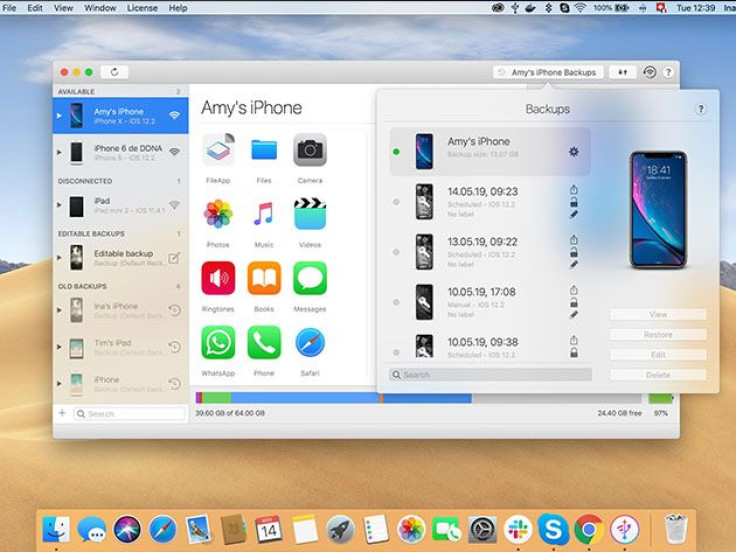Screen dimensions: 736x552
Task: Open the FileApp app icon
Action: [x=218, y=150]
